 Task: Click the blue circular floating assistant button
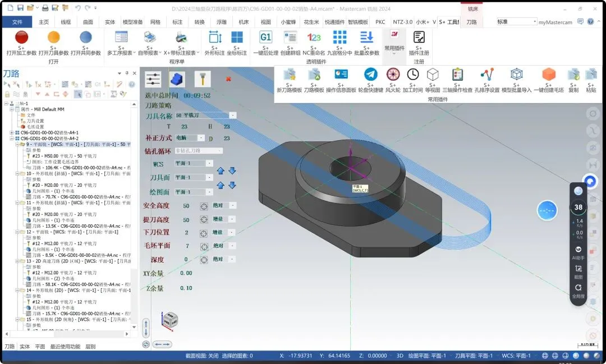[547, 210]
